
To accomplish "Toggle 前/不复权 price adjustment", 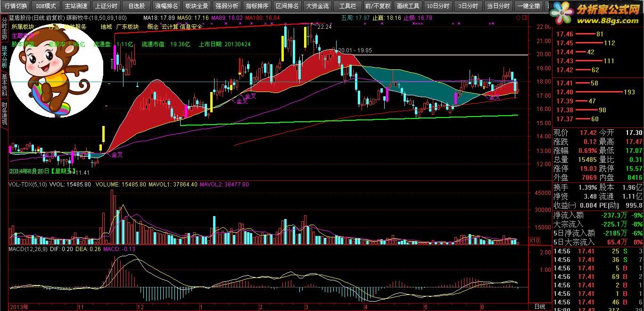I will pyautogui.click(x=378, y=6).
